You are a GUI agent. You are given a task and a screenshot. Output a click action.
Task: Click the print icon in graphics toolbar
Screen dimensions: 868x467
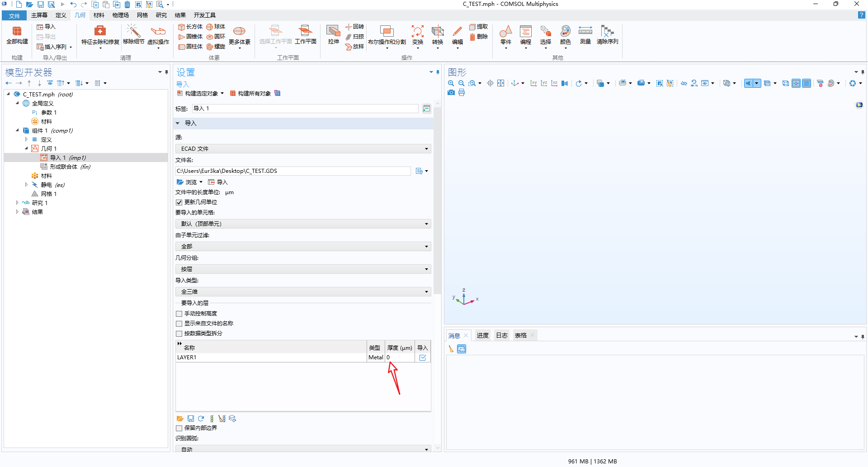[461, 92]
